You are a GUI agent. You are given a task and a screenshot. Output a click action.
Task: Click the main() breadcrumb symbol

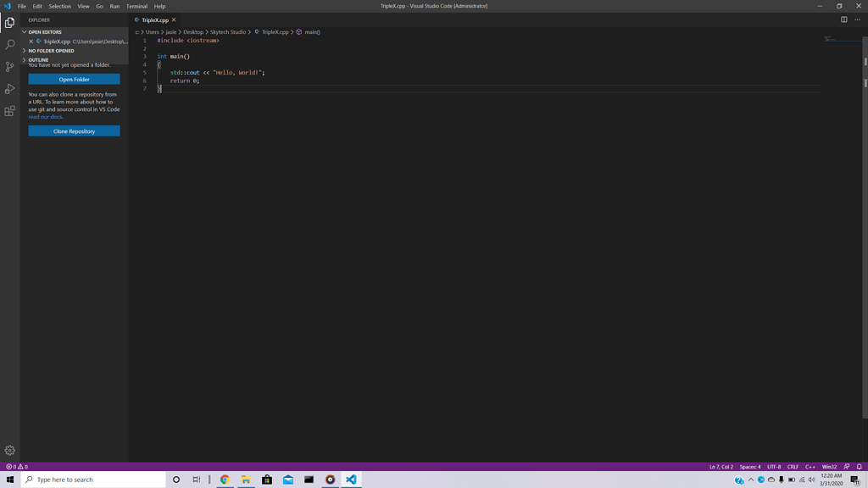pyautogui.click(x=312, y=32)
